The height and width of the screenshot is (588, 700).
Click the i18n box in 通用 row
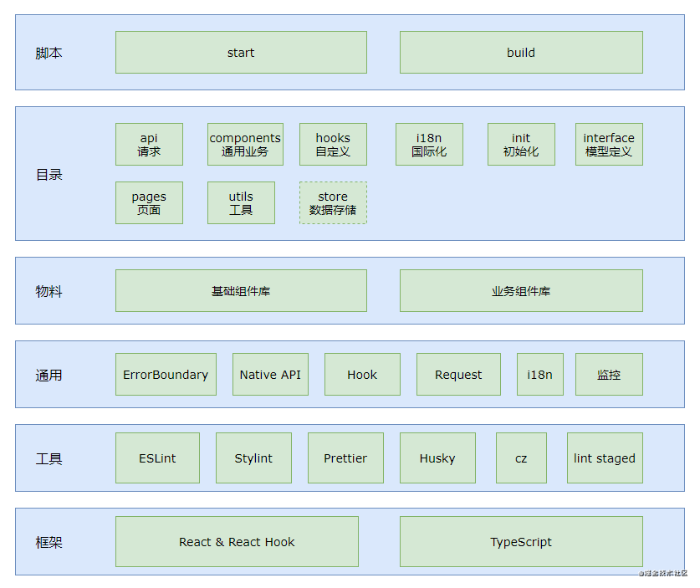(x=539, y=374)
